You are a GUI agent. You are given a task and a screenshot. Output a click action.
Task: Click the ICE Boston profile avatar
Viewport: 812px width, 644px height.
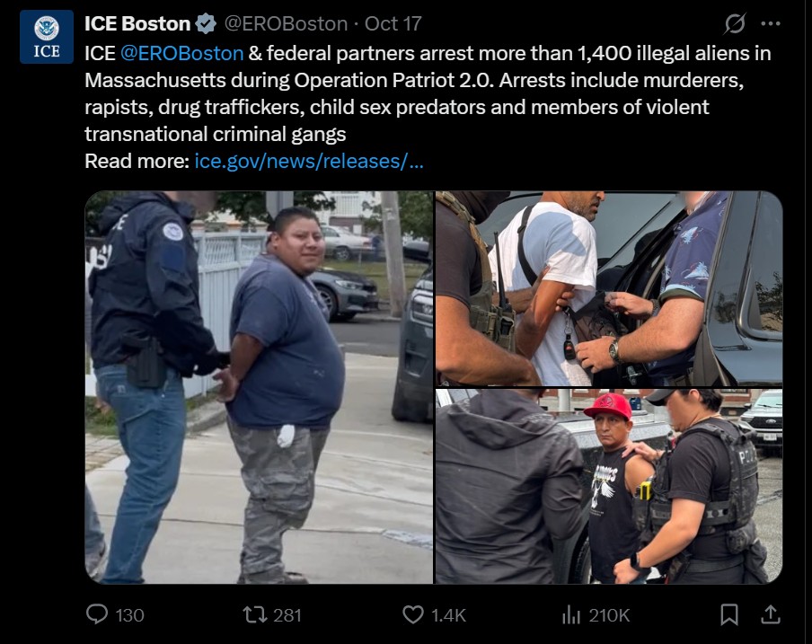(47, 37)
